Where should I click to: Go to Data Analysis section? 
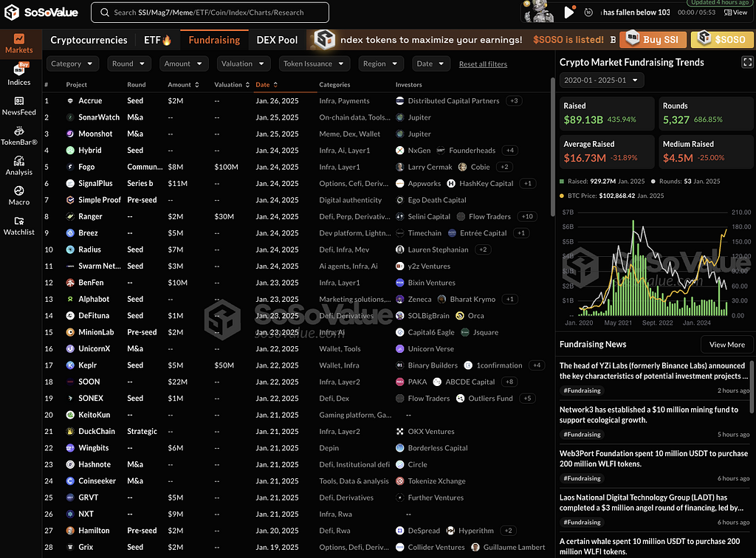point(19,165)
